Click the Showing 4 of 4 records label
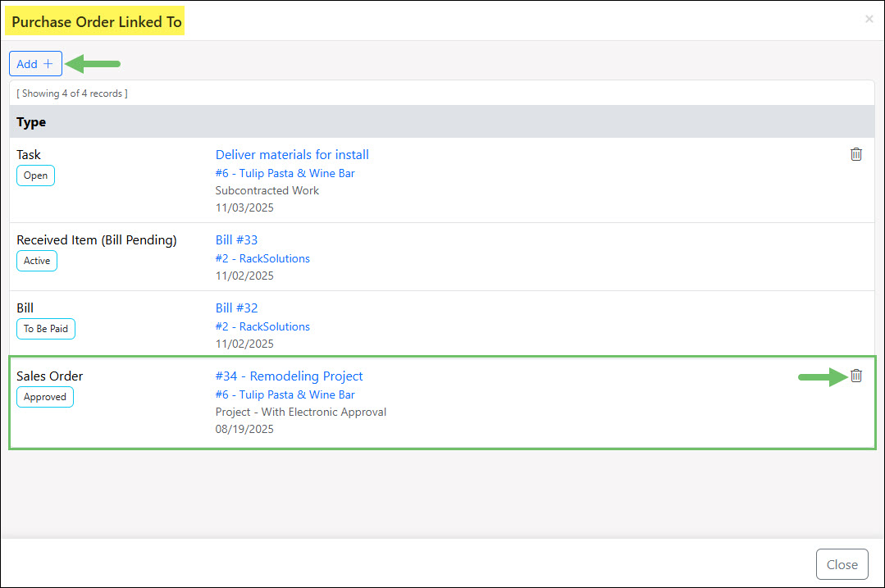The image size is (885, 588). coord(71,93)
